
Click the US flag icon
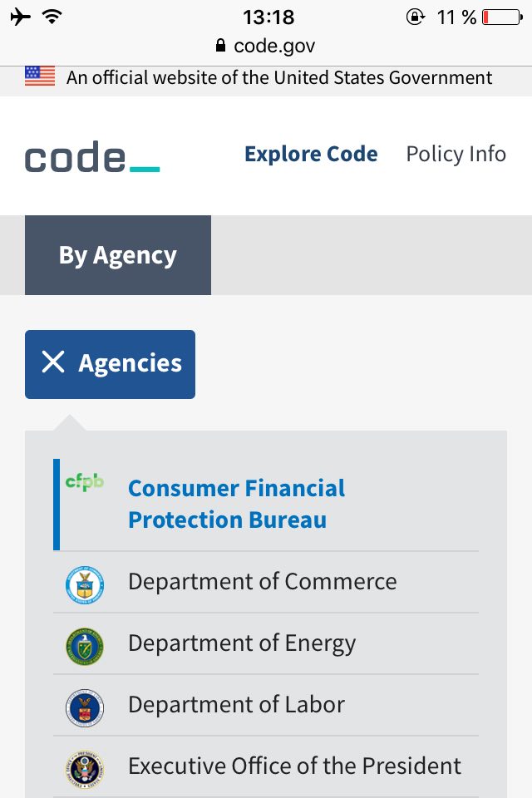coord(40,76)
